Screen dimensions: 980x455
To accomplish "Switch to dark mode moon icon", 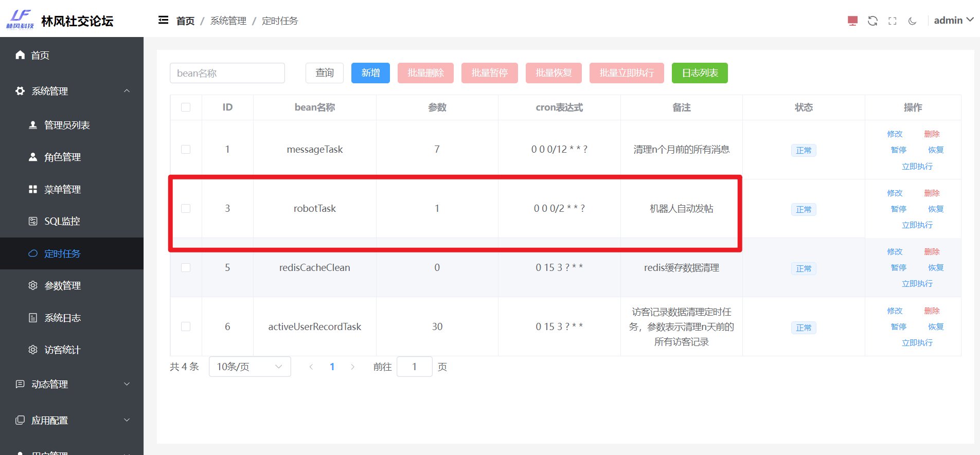I will coord(913,21).
